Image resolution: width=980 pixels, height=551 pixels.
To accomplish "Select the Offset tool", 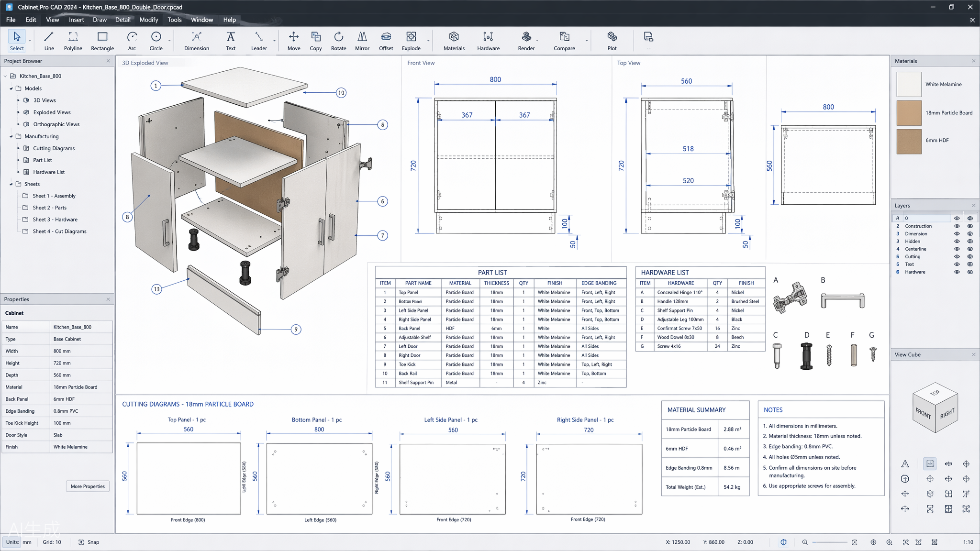I will [x=386, y=41].
